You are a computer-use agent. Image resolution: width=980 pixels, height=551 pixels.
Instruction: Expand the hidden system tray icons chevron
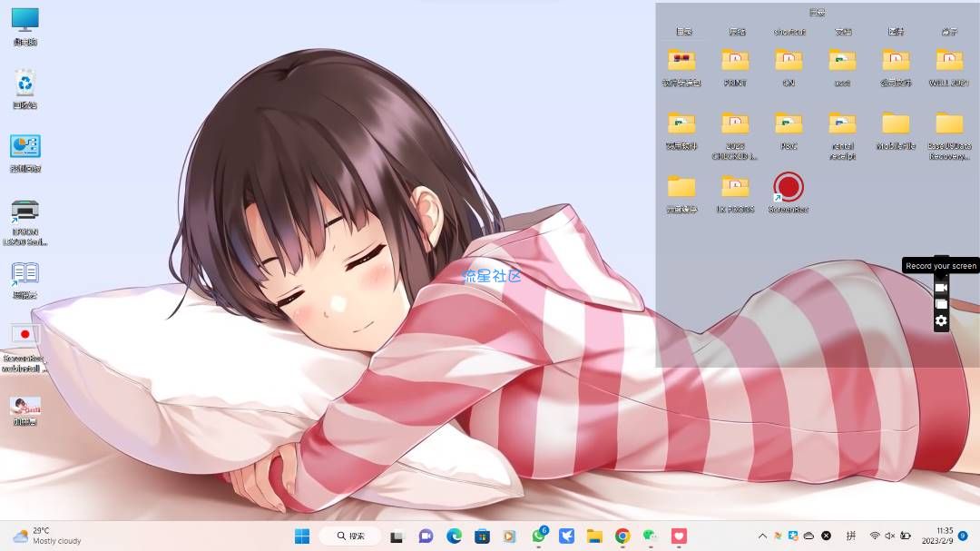click(x=762, y=536)
